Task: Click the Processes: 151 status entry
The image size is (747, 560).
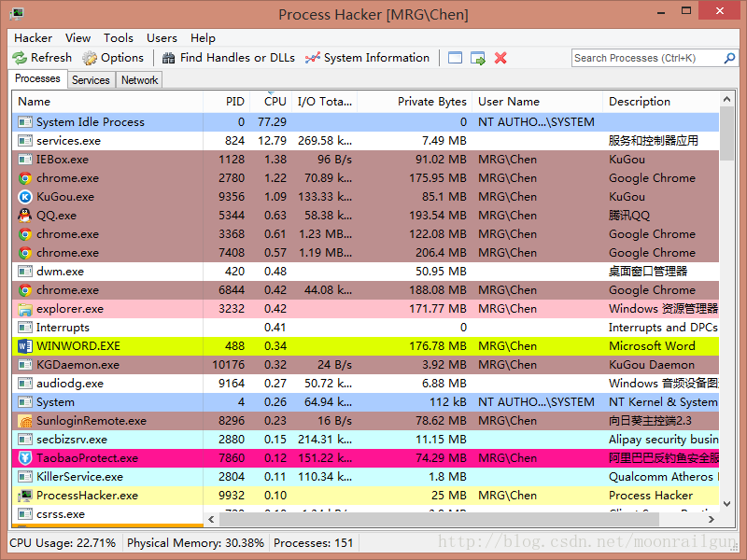Action: coord(314,543)
